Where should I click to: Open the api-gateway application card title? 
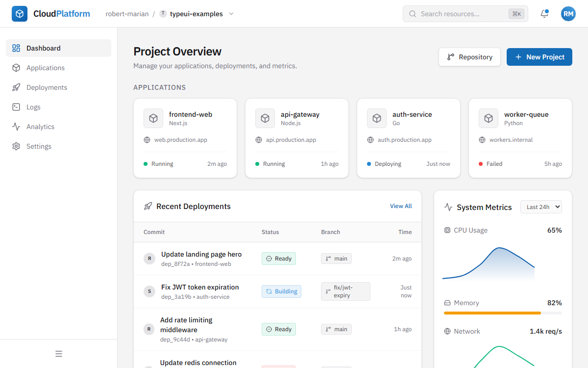(x=300, y=114)
